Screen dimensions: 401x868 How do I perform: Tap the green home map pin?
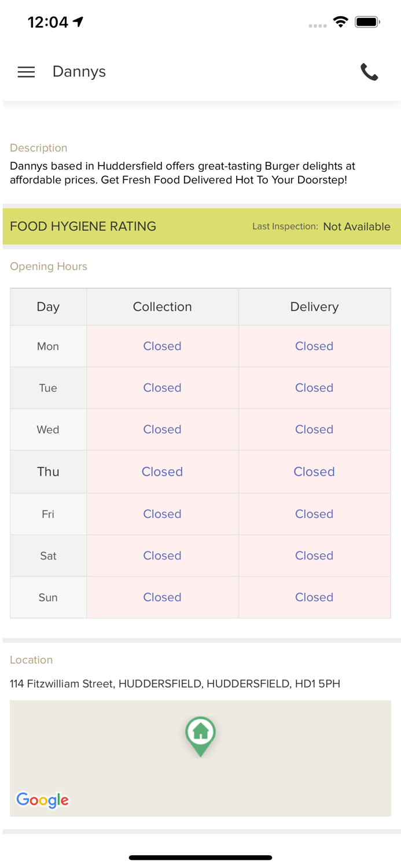(x=200, y=734)
